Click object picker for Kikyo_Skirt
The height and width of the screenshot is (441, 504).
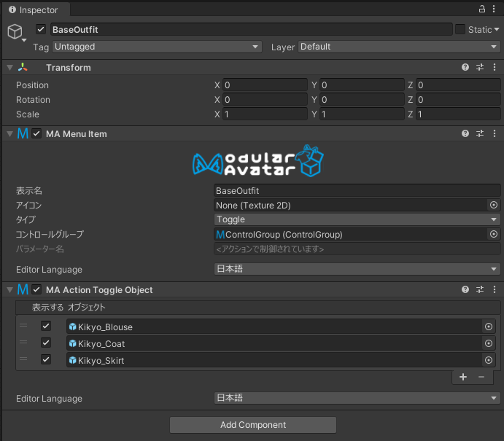pos(489,360)
